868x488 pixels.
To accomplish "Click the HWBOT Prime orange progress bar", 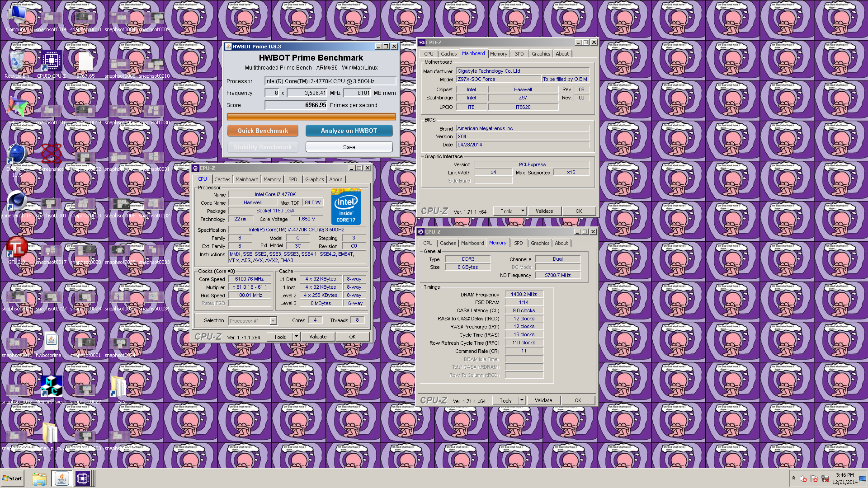I will 311,117.
